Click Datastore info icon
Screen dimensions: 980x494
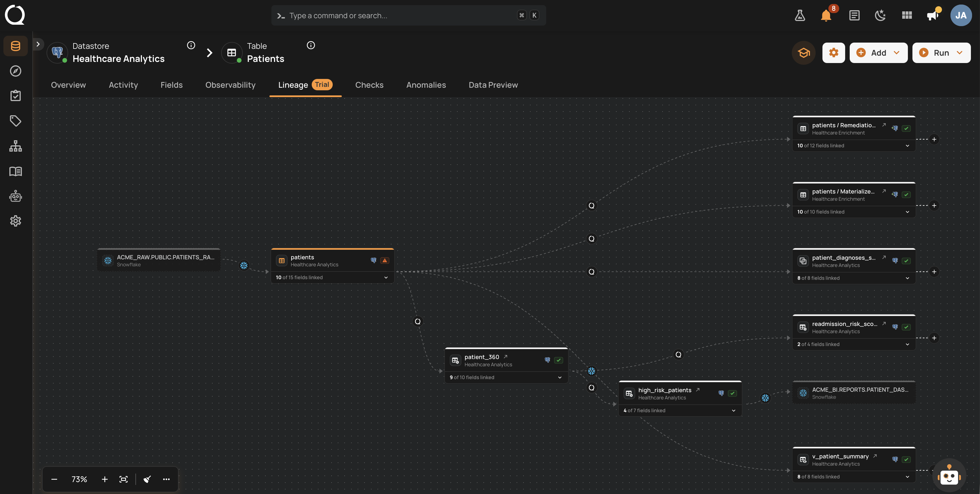click(x=191, y=45)
